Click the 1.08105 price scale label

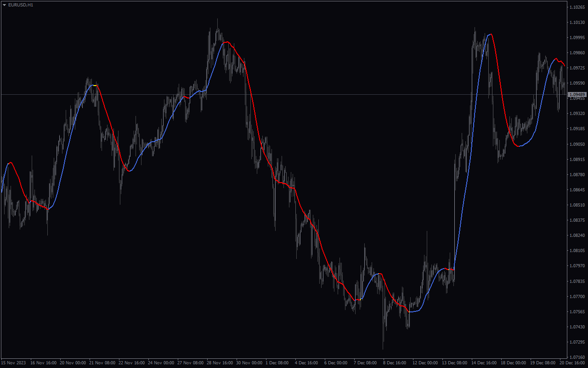[x=577, y=251]
